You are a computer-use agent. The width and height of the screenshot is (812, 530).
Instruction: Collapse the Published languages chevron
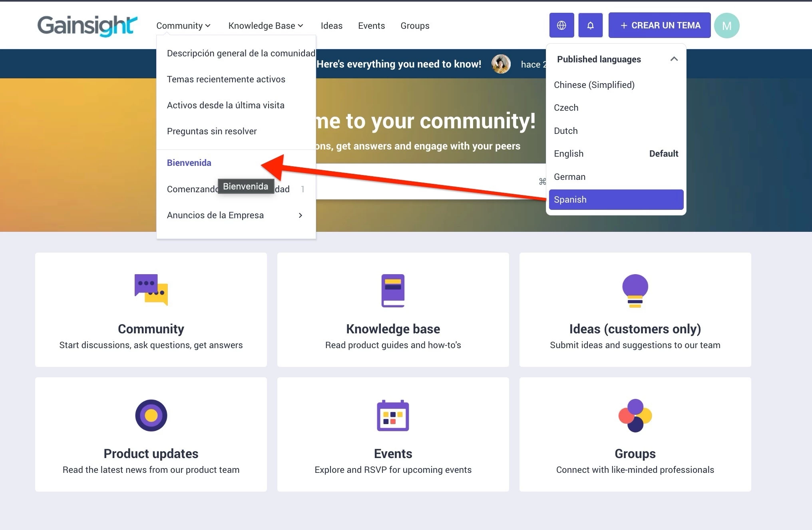(x=674, y=59)
